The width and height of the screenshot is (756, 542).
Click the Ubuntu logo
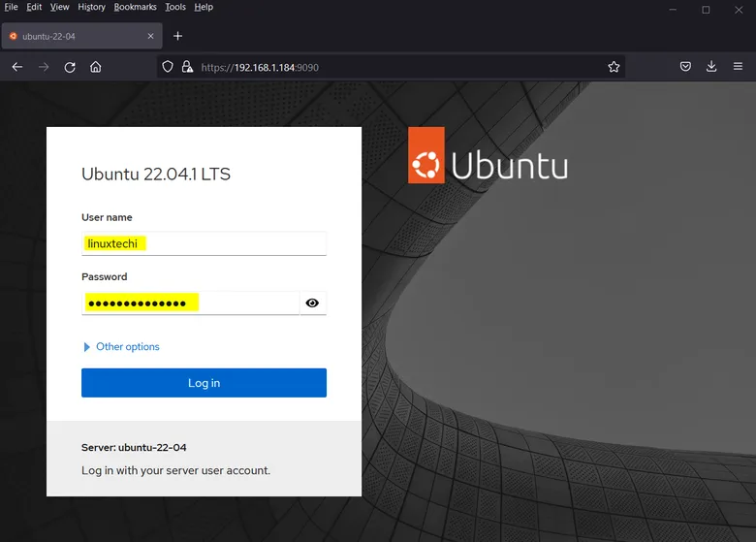pos(488,155)
